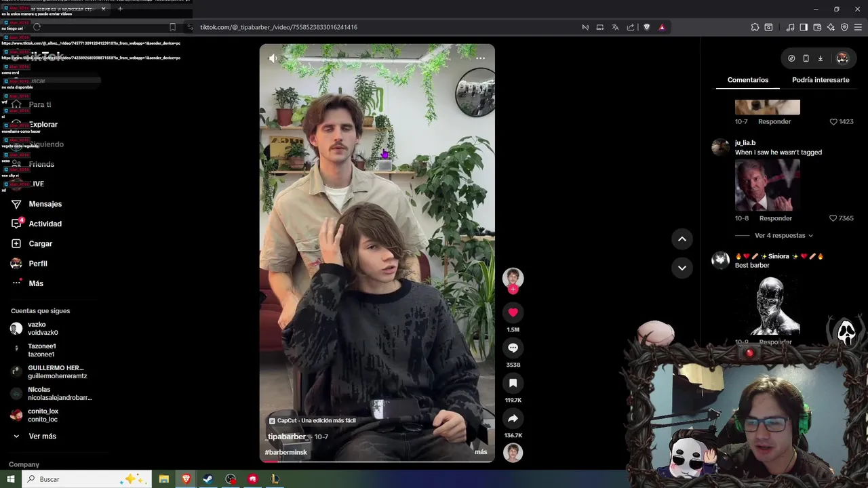Like the video with the heart icon
Image resolution: width=868 pixels, height=488 pixels.
tap(513, 312)
